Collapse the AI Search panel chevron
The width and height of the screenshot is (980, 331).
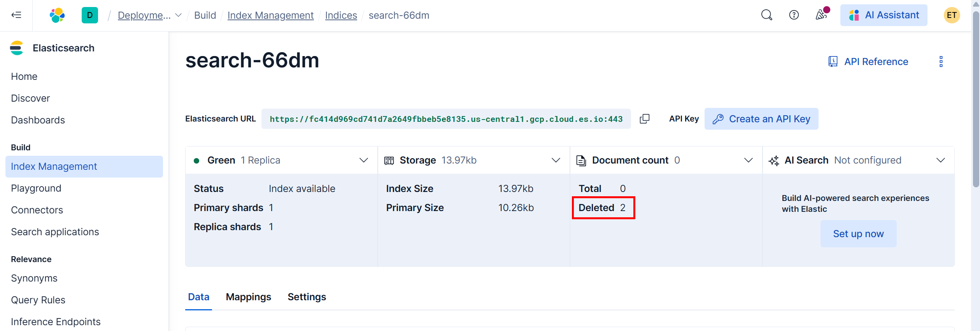tap(940, 160)
